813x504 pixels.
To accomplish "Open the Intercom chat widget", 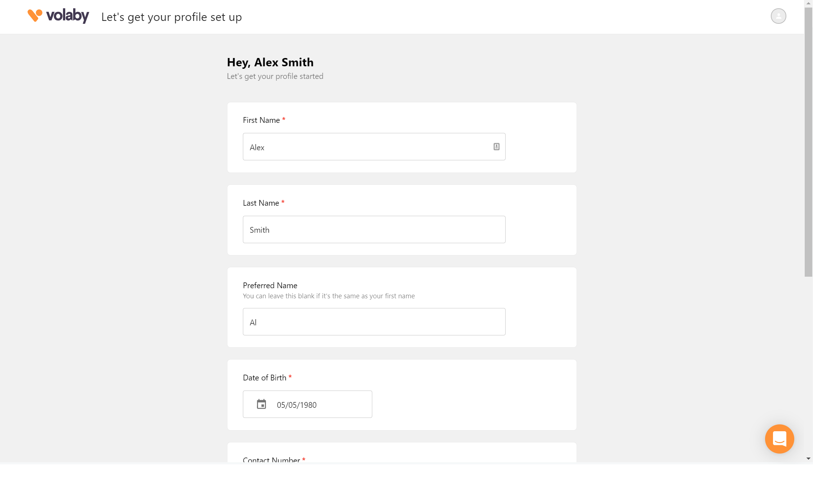I will pyautogui.click(x=779, y=439).
